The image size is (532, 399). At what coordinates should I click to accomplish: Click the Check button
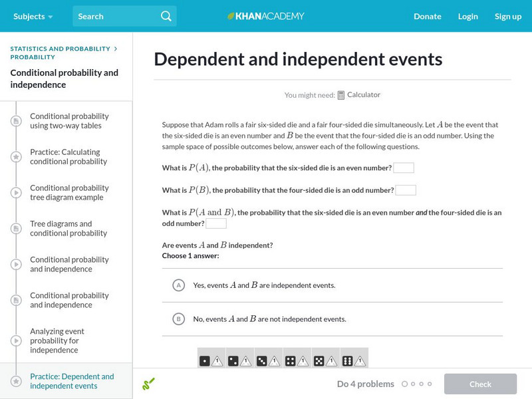(480, 384)
